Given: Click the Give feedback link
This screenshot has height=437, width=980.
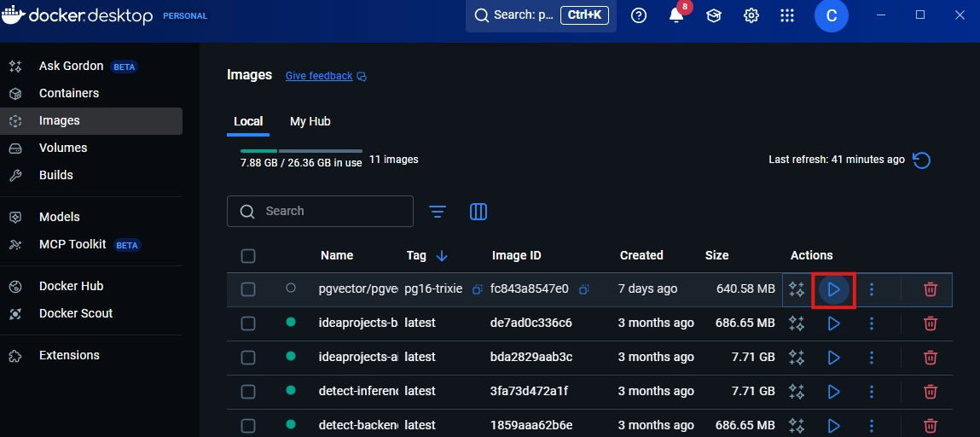Looking at the screenshot, I should coord(319,76).
